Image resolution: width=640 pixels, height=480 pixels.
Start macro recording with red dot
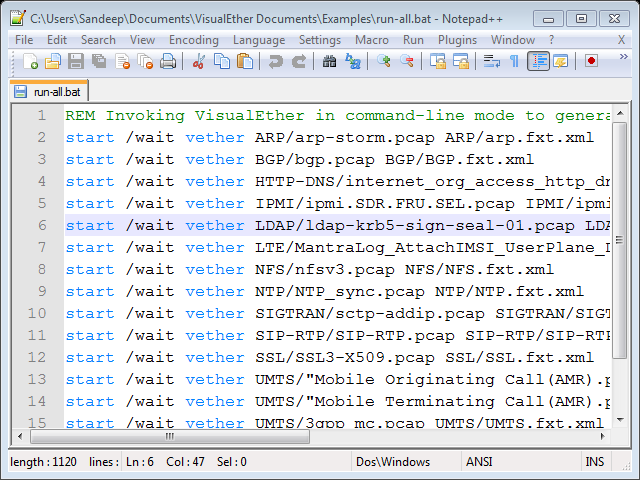pyautogui.click(x=591, y=61)
